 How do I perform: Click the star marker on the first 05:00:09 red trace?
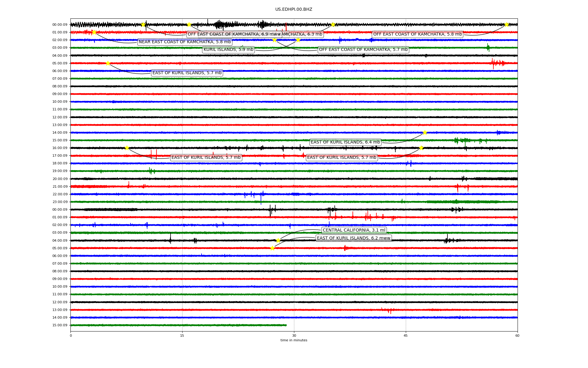[108, 63]
